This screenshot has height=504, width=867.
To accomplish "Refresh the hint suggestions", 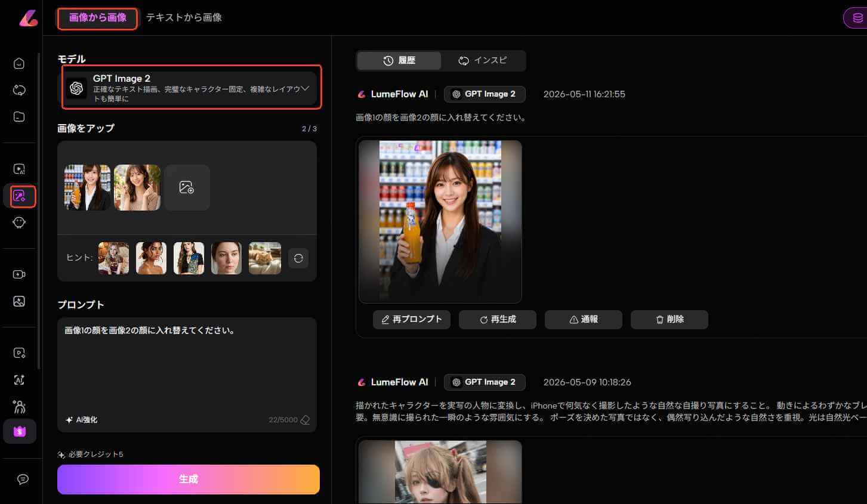I will 298,258.
